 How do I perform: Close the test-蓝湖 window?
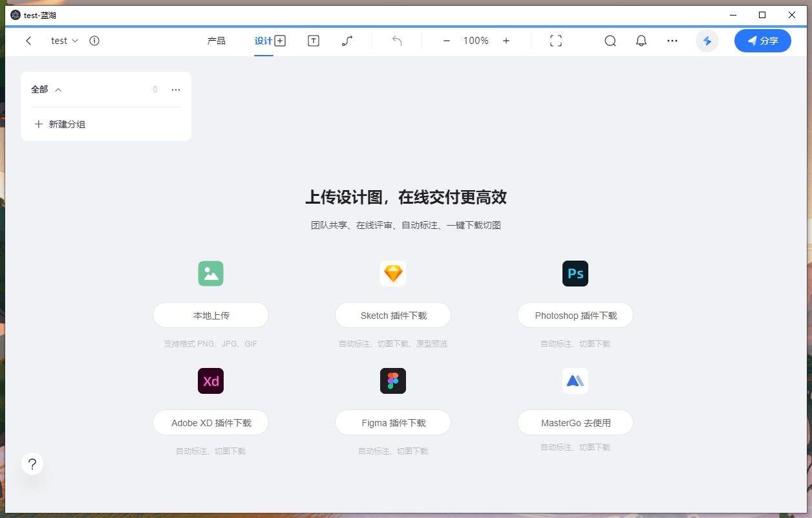(792, 15)
